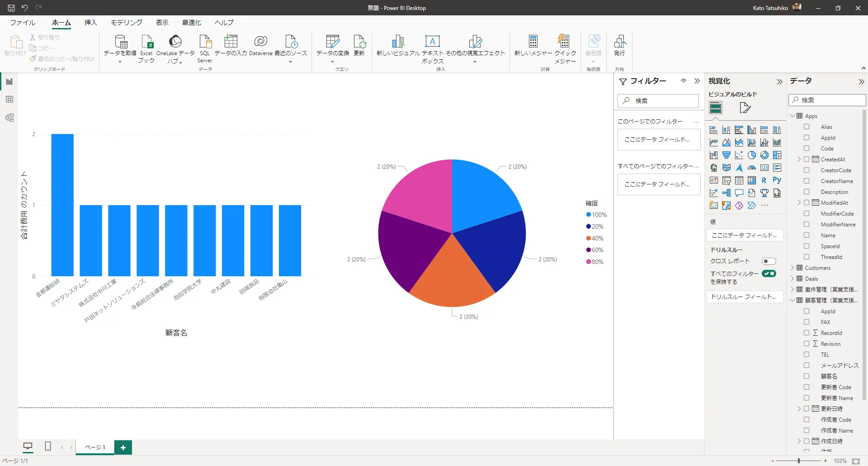868x466 pixels.
Task: Select the donut chart visual icon
Action: [764, 155]
